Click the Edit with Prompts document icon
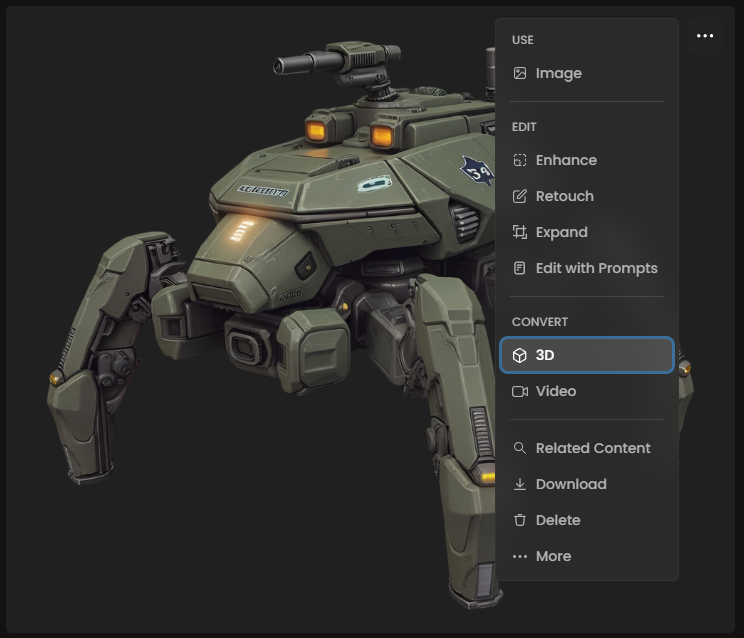Screen dimensions: 744x638 519,268
